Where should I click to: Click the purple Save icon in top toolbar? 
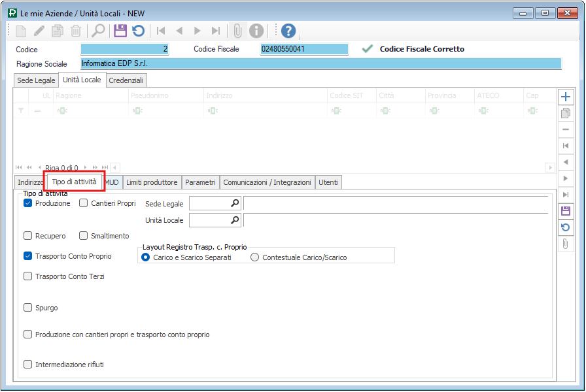120,31
